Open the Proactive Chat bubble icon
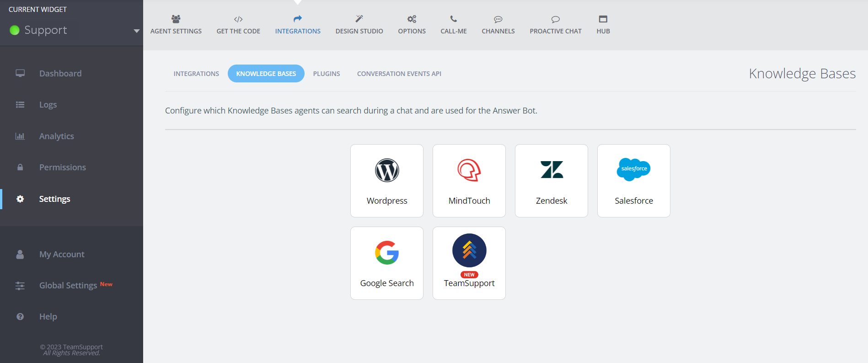The width and height of the screenshot is (868, 363). tap(555, 19)
